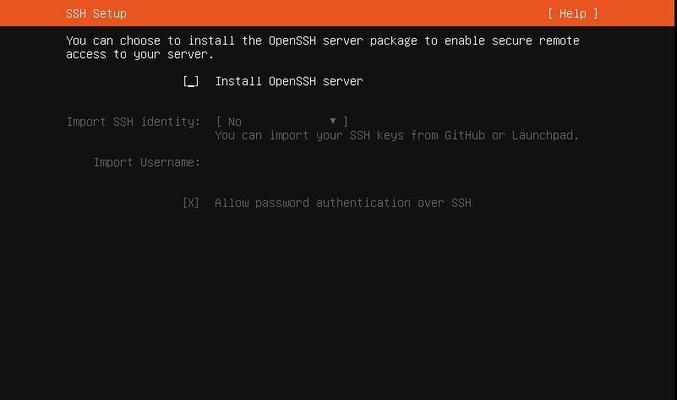The height and width of the screenshot is (400, 677).
Task: Click the Allow password authentication label text
Action: pos(343,203)
